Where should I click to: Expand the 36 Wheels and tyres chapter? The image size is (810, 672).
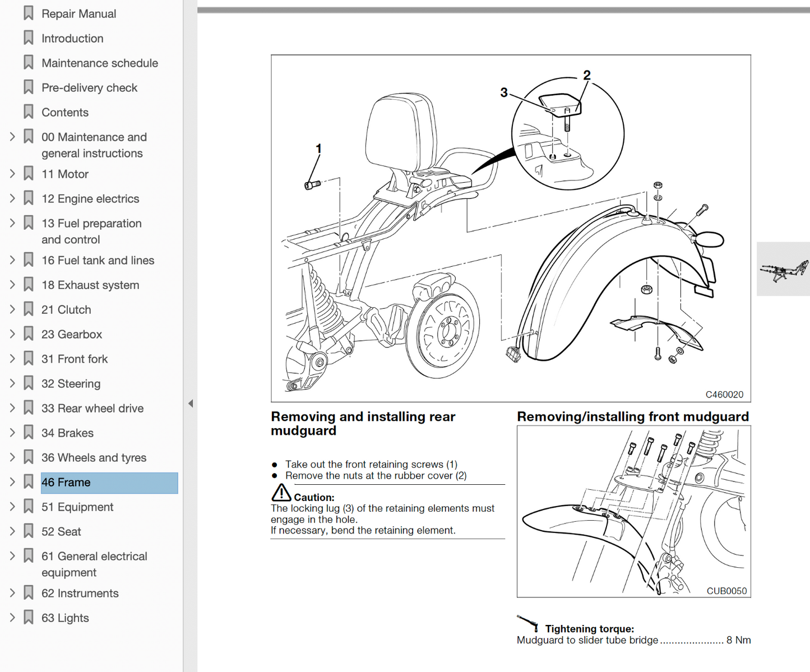(x=12, y=457)
